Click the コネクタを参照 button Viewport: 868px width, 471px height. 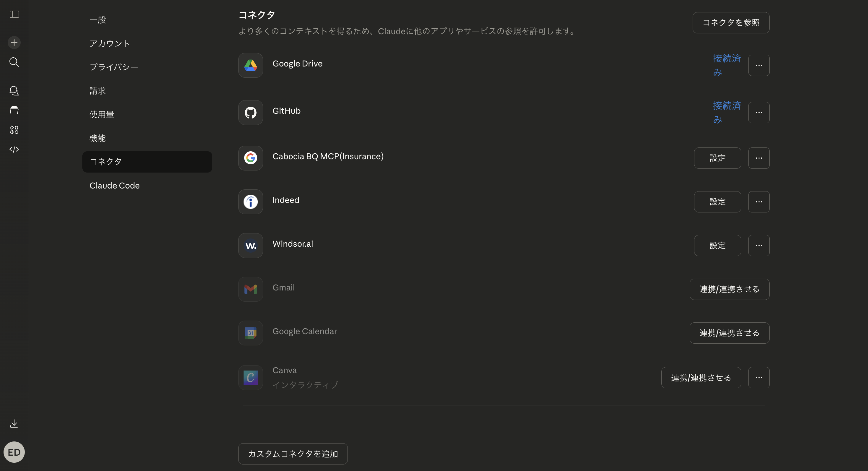[730, 22]
